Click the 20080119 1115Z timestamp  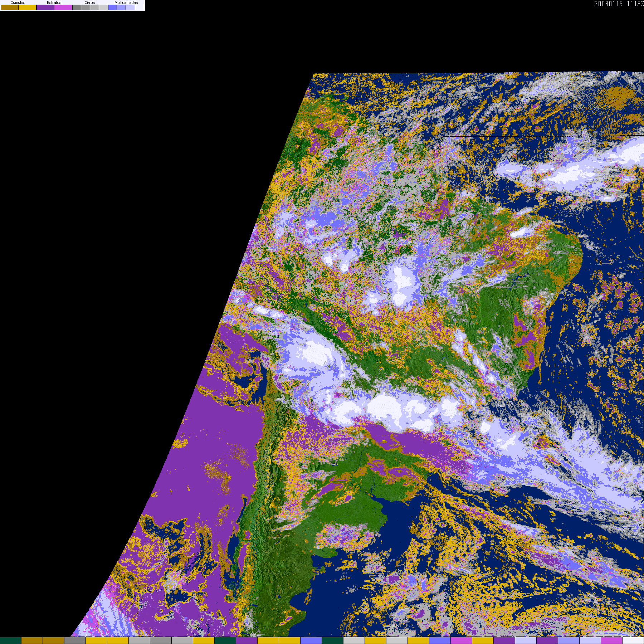619,4
